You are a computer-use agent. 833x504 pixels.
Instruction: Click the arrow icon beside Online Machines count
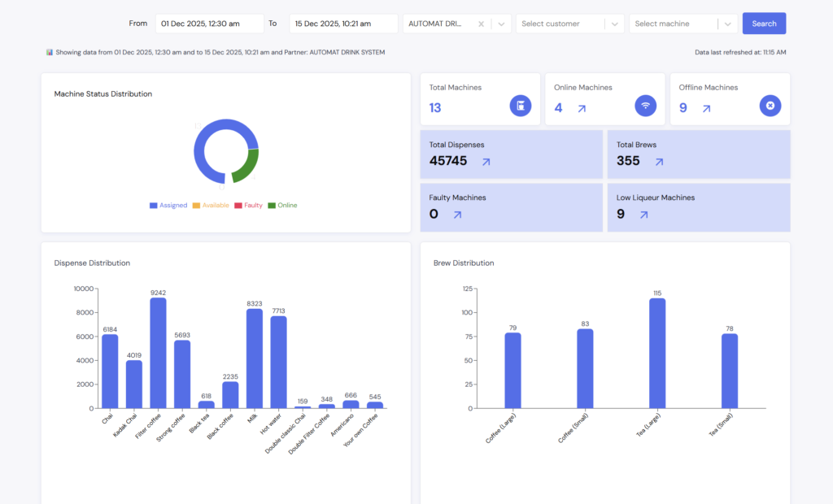582,108
